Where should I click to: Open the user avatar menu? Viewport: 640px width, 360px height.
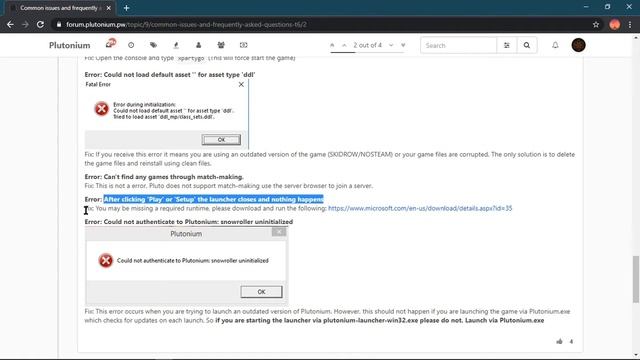click(x=578, y=45)
